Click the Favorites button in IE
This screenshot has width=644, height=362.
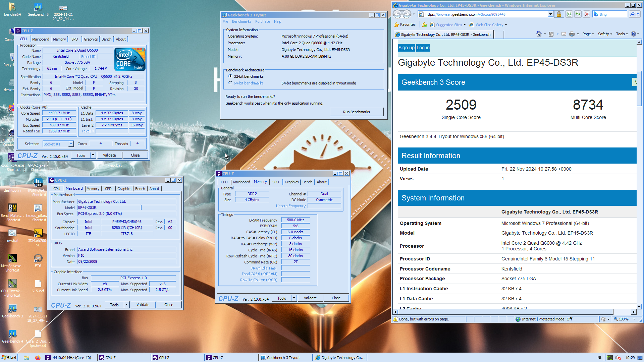pos(405,25)
